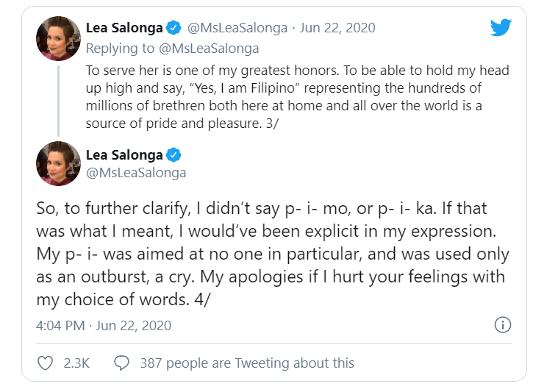Open the lower Lea Salonga display name
Screen dimensions: 547x392
[x=124, y=155]
